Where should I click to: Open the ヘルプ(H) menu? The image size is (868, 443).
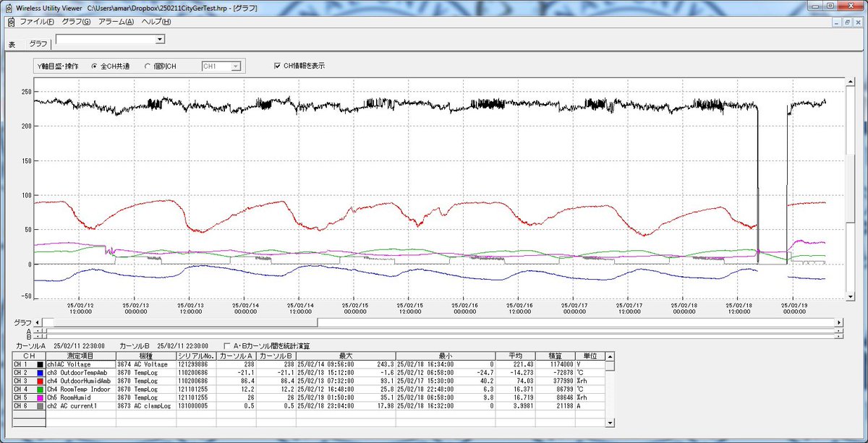tap(156, 22)
